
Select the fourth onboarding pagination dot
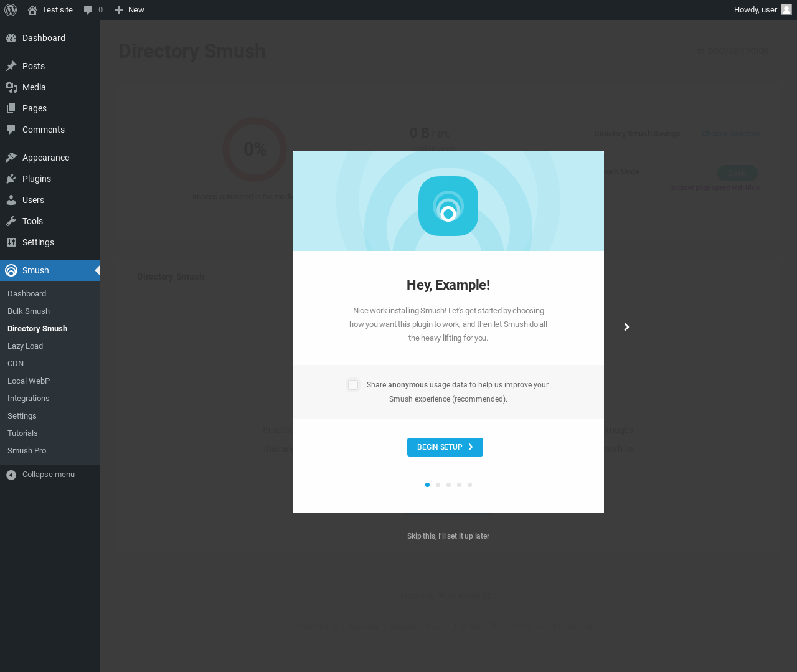coord(459,485)
